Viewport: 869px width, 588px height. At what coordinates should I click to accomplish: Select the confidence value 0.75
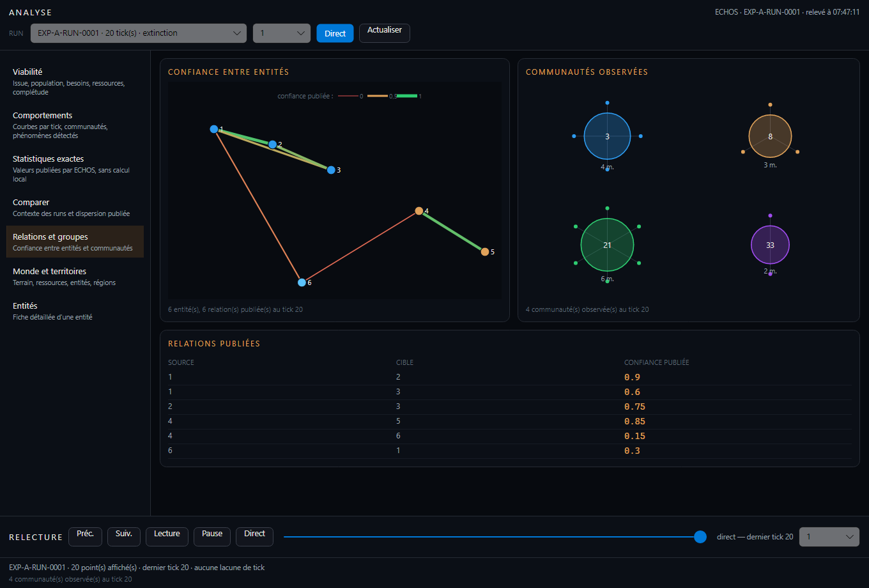(x=634, y=406)
